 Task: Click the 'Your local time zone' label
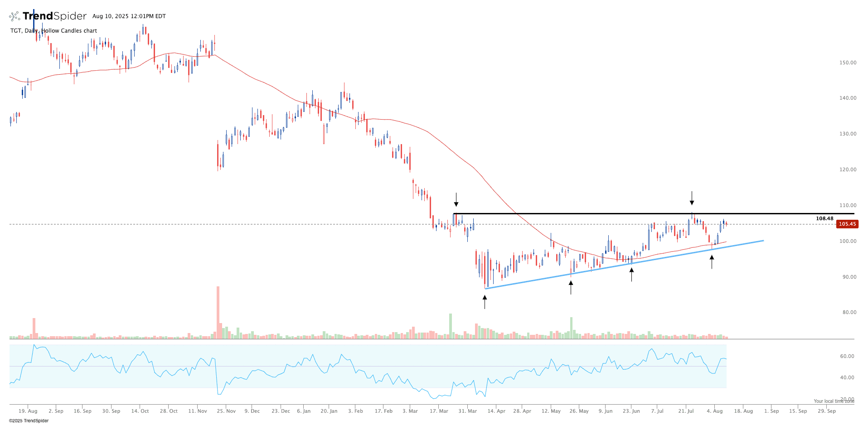(x=834, y=401)
